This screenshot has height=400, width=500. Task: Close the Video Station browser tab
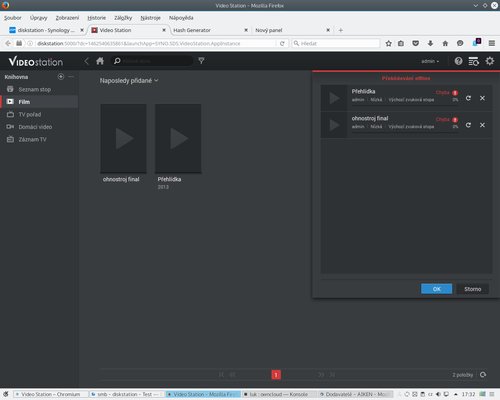[164, 30]
